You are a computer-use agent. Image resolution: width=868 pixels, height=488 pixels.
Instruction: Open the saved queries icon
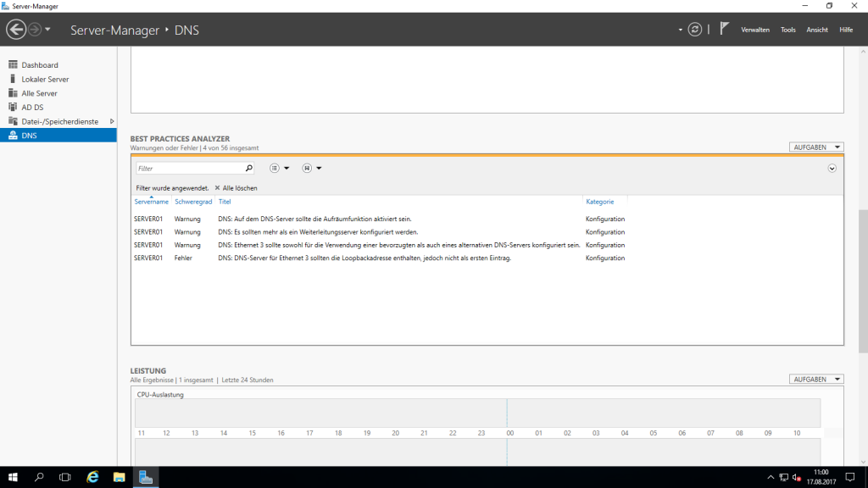pos(307,169)
